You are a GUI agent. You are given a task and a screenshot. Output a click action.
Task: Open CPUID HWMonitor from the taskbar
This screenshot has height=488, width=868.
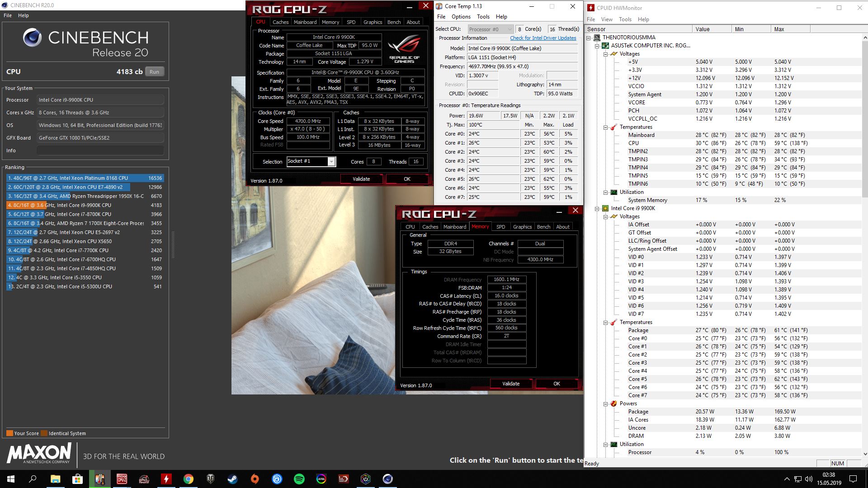click(166, 479)
